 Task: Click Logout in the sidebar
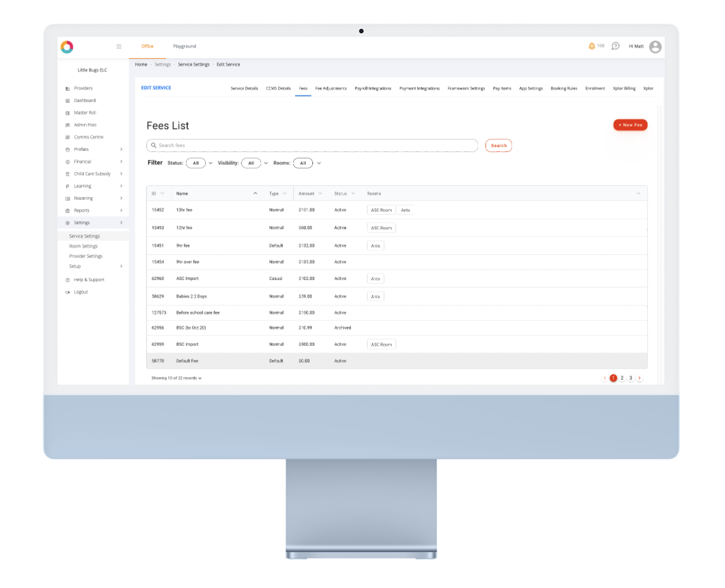point(81,292)
